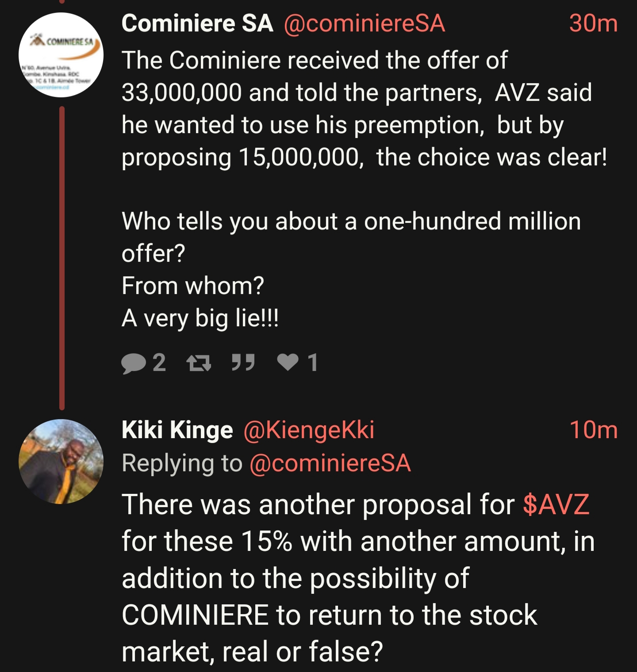Click the reply speech bubble icon
Image resolution: width=637 pixels, height=672 pixels.
134,363
